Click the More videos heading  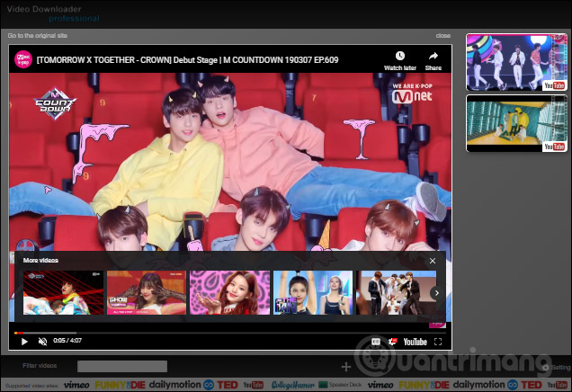click(40, 261)
